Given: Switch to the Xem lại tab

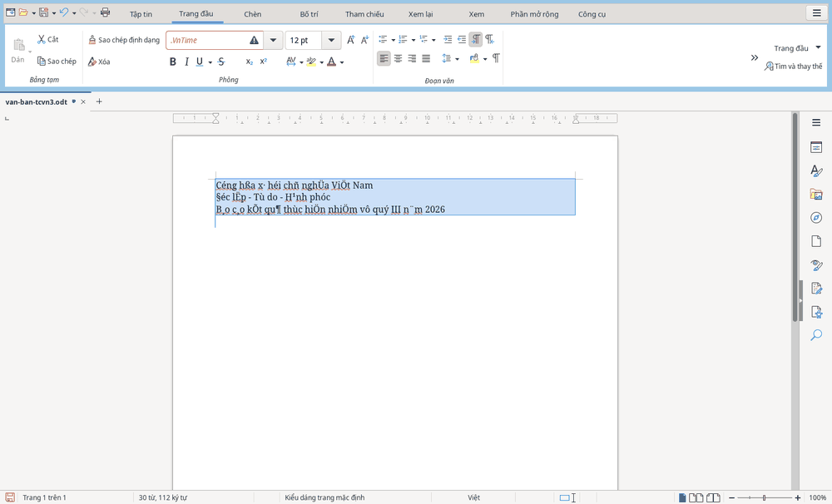Looking at the screenshot, I should 420,14.
